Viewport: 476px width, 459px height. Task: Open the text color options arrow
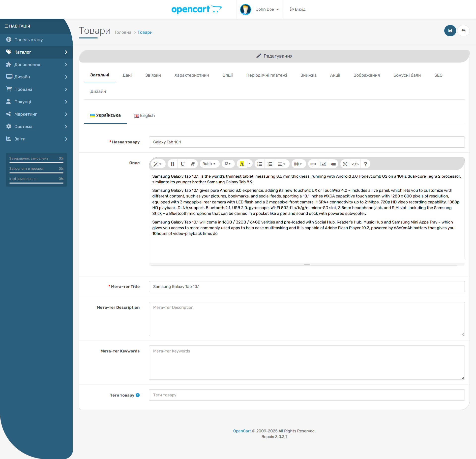pyautogui.click(x=250, y=164)
